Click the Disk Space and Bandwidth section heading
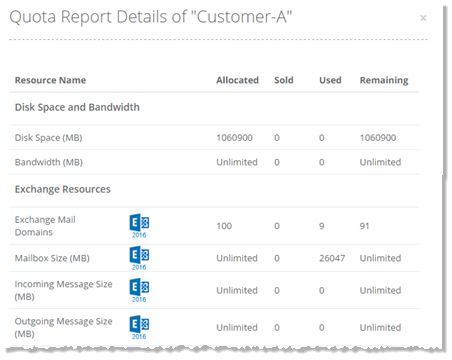Image resolution: width=452 pixels, height=360 pixels. [77, 107]
